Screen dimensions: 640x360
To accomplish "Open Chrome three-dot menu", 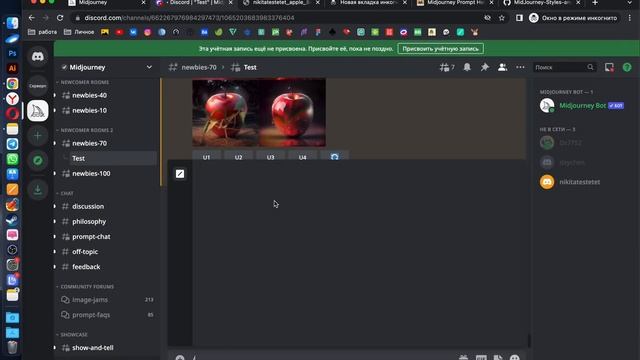I will coord(630,18).
